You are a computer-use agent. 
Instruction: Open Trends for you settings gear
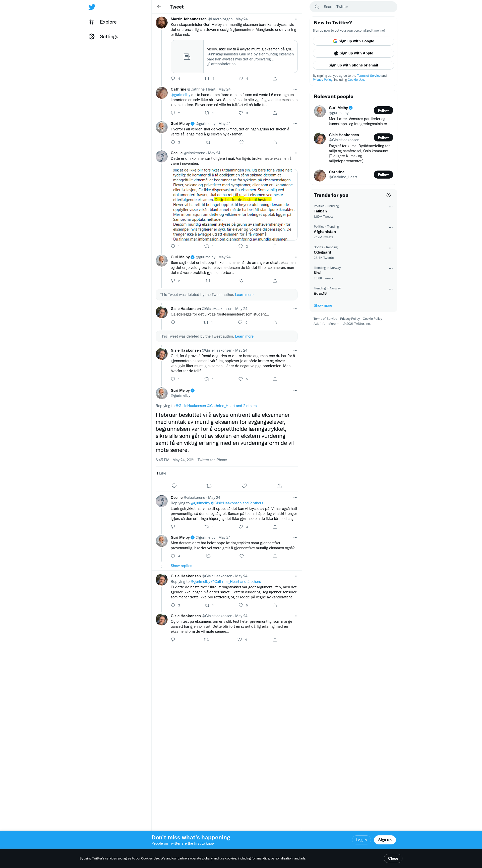[x=389, y=195]
